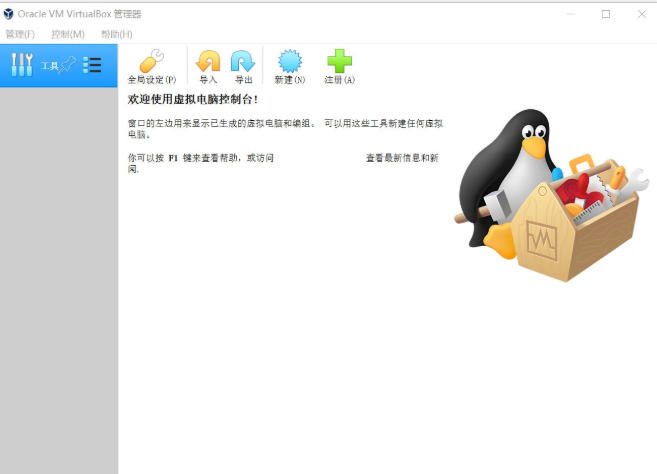The height and width of the screenshot is (474, 657).
Task: Minimize the VirtualBox manager window
Action: (571, 14)
